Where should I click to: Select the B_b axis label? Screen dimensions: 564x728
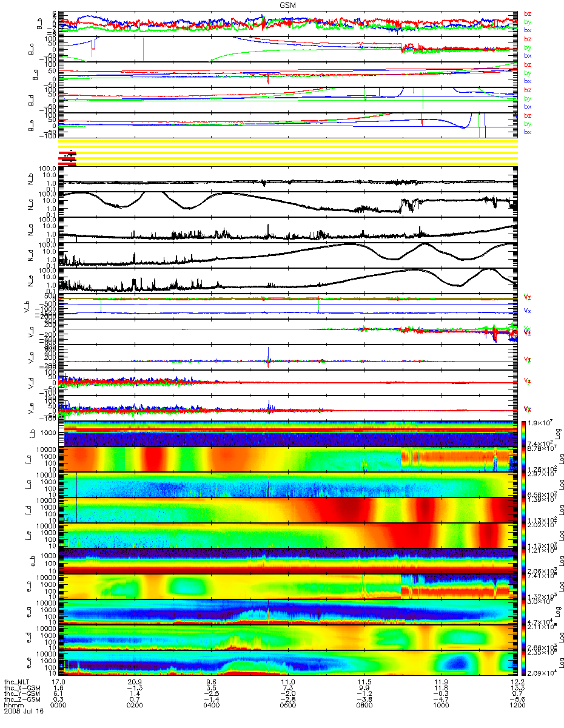point(39,22)
